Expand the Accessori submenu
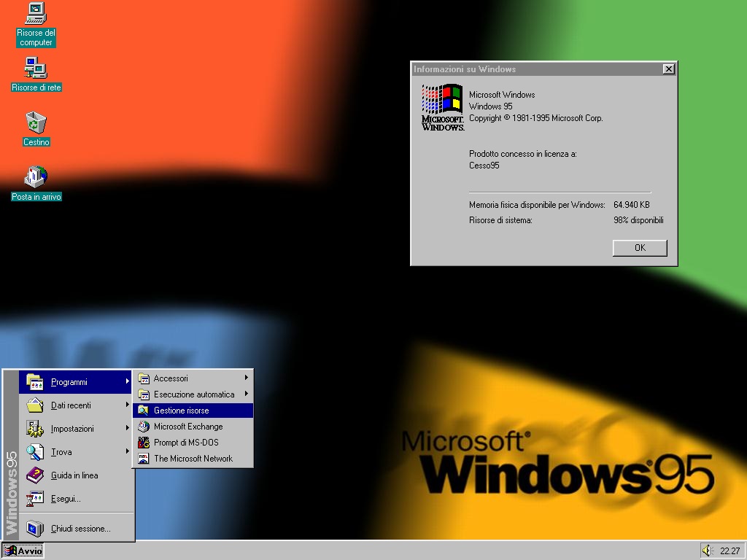Image resolution: width=747 pixels, height=560 pixels. 171,378
